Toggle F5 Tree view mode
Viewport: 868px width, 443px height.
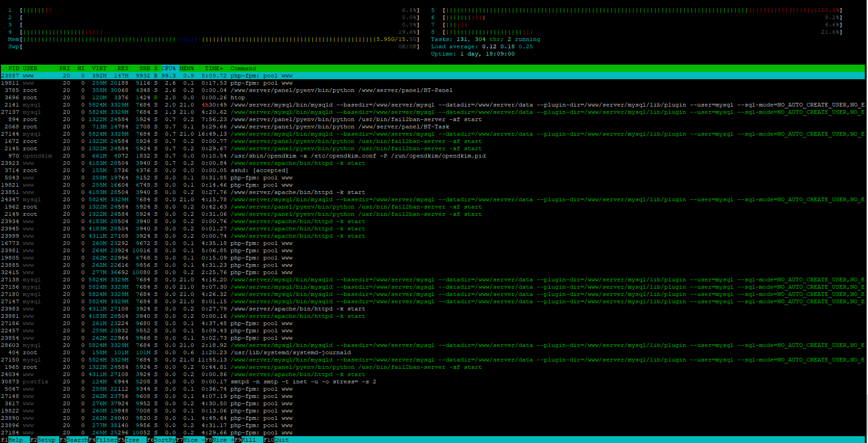[x=131, y=440]
